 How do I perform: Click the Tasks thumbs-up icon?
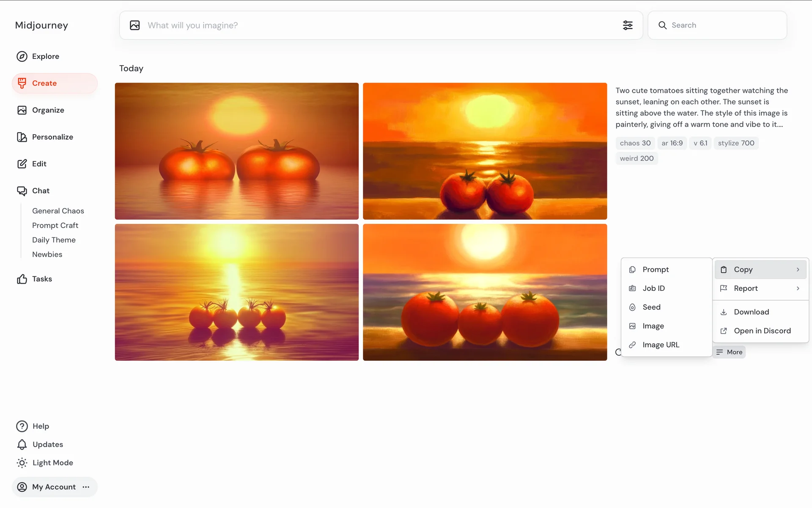tap(22, 279)
